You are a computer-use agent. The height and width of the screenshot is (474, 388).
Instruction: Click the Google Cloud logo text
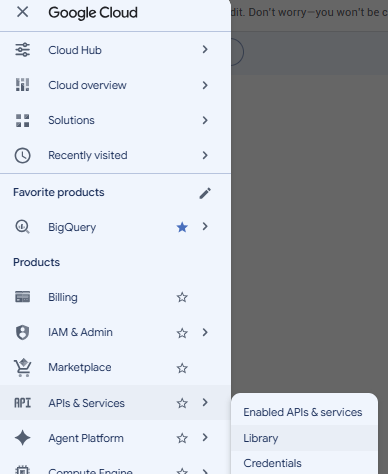93,13
